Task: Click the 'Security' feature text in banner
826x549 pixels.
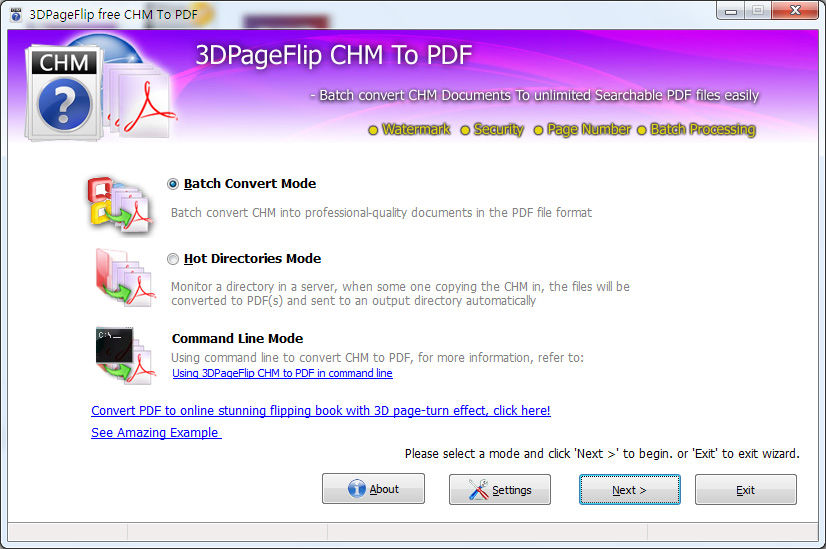Action: pyautogui.click(x=498, y=130)
